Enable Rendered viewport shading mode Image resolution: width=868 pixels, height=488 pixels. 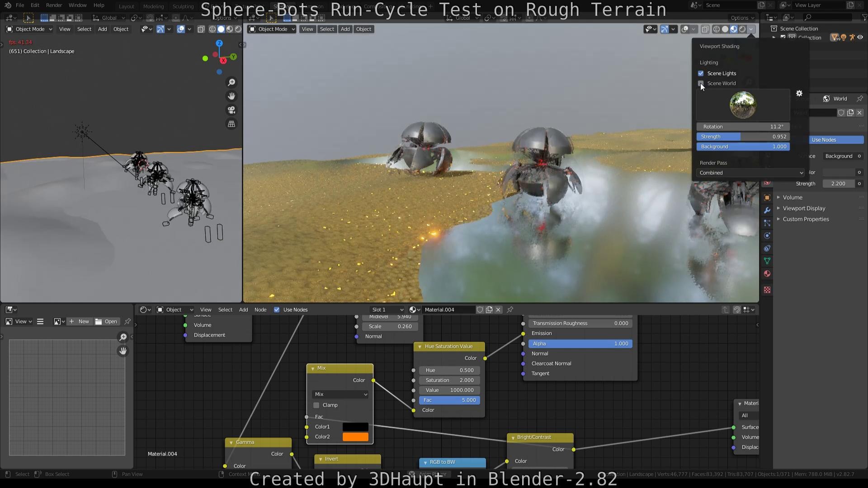click(x=742, y=29)
